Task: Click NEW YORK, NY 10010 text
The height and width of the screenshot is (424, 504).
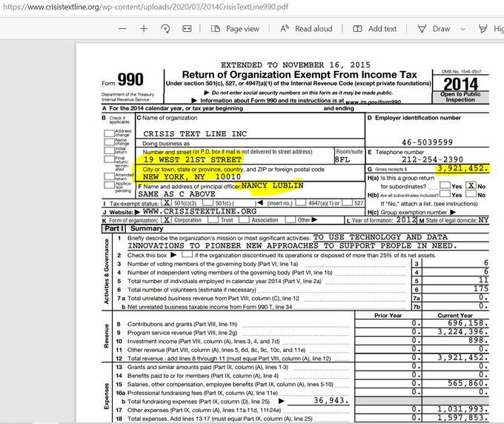Action: click(x=191, y=177)
